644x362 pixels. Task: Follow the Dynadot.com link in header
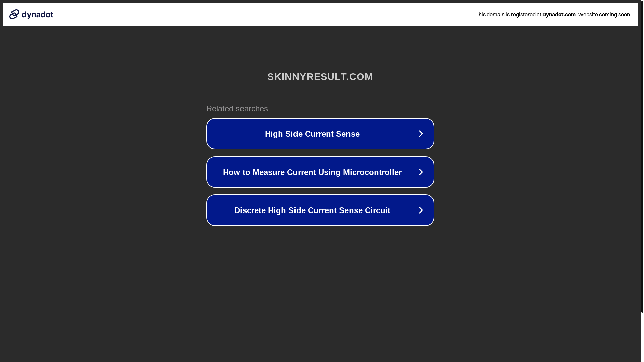click(559, 14)
